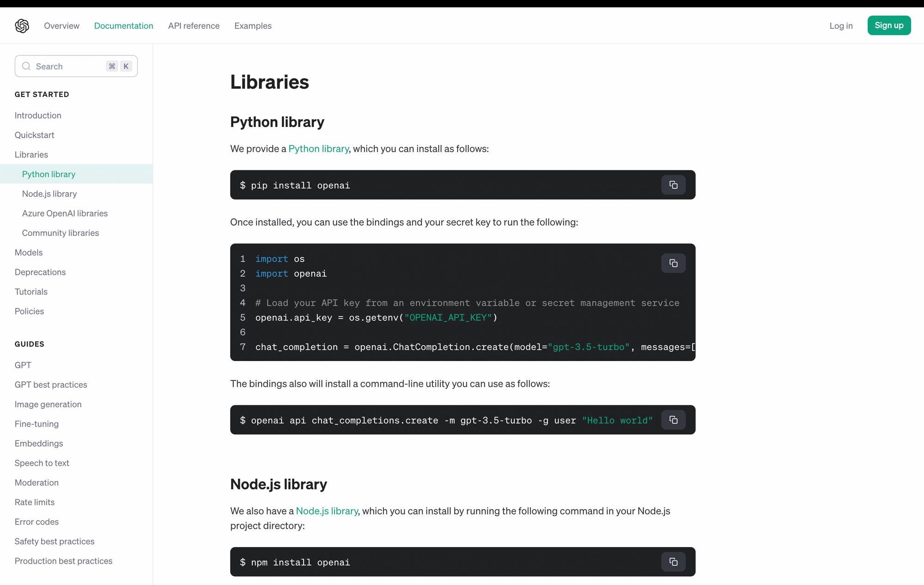Screen dimensions: 924x585
Task: Toggle the Node.js library sidebar item
Action: click(x=49, y=193)
